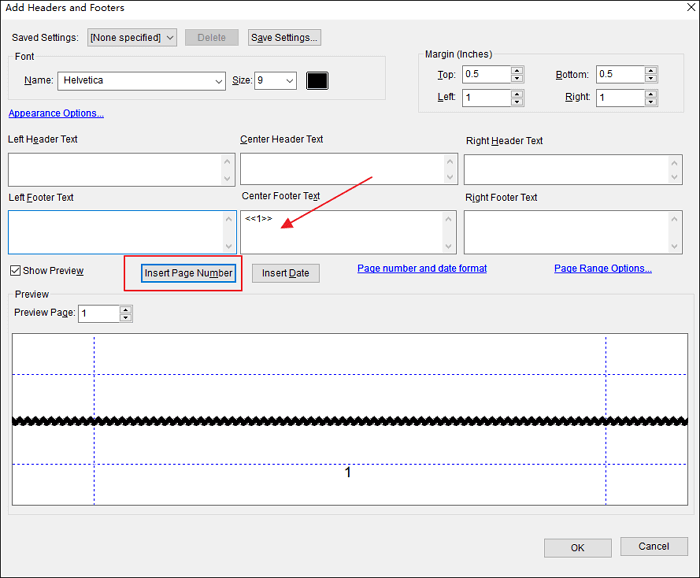Increase the Left margin value

point(517,94)
